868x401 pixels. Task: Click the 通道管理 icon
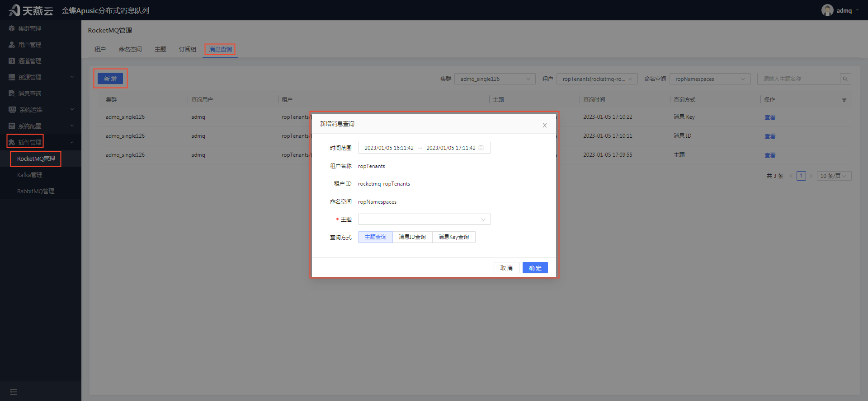pos(12,61)
